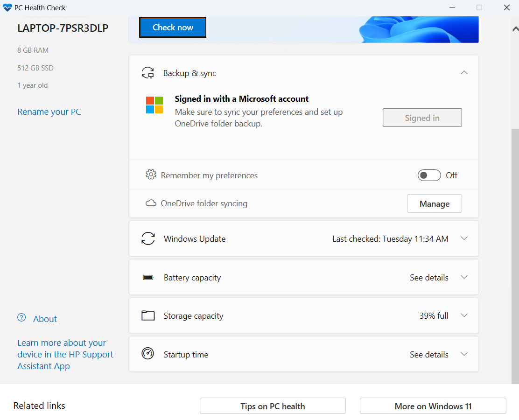This screenshot has width=519, height=420.
Task: Click the Backup & sync icon
Action: tap(148, 73)
